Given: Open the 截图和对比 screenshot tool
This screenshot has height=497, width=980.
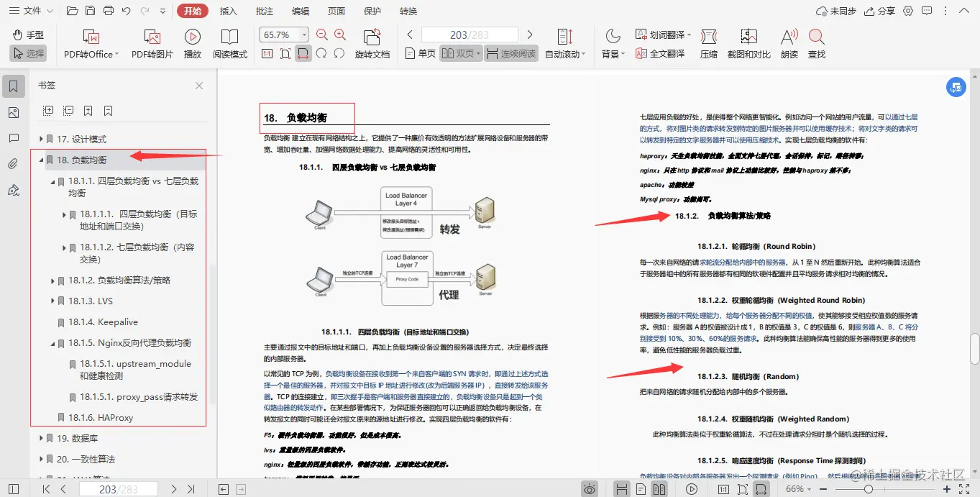Looking at the screenshot, I should point(748,42).
